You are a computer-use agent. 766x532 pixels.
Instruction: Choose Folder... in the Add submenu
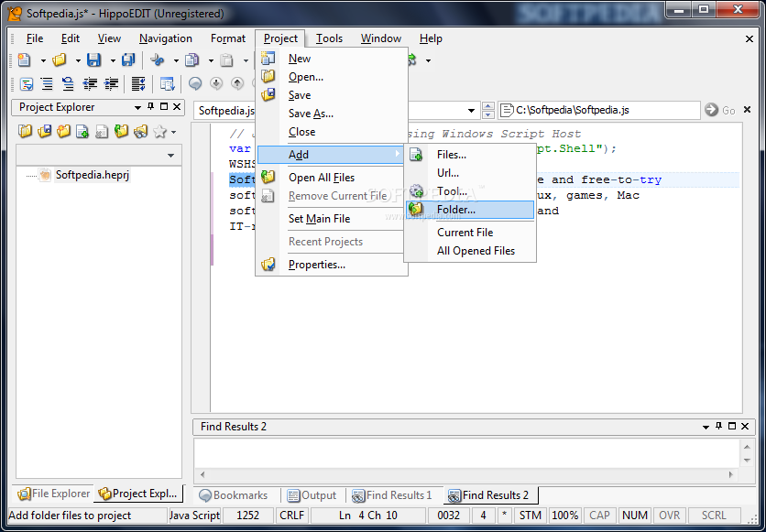tap(470, 210)
